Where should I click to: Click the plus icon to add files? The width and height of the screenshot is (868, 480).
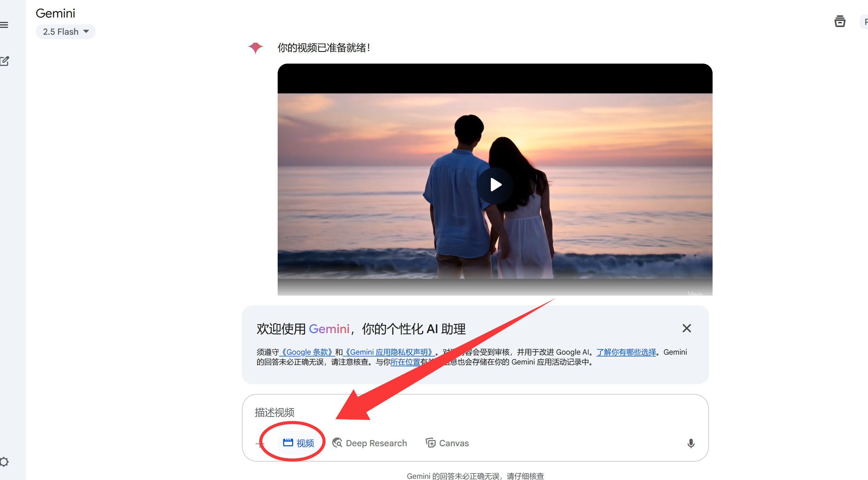pos(260,443)
